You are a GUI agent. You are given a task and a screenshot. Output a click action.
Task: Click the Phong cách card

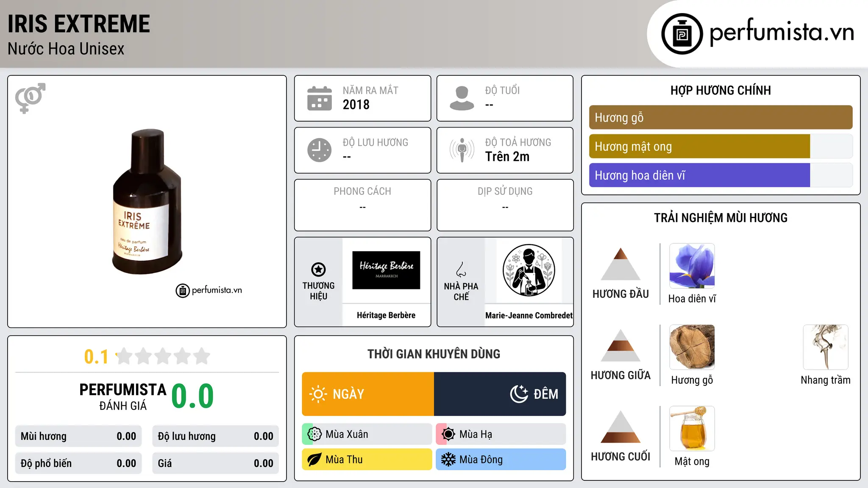(363, 205)
